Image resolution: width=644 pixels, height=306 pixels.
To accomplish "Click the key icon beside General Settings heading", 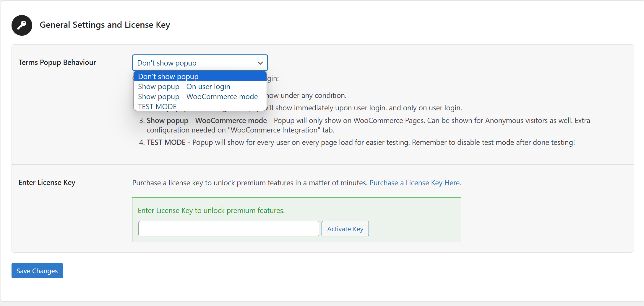I will [22, 25].
